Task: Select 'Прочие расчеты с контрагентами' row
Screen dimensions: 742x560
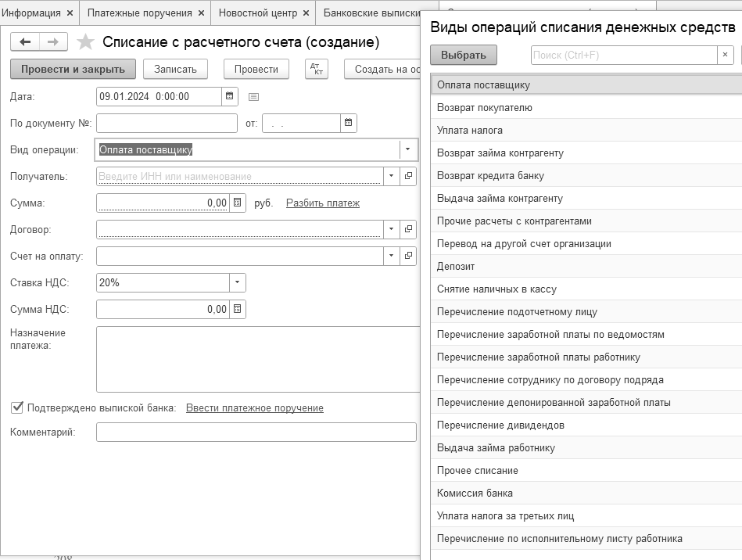Action: pos(586,221)
